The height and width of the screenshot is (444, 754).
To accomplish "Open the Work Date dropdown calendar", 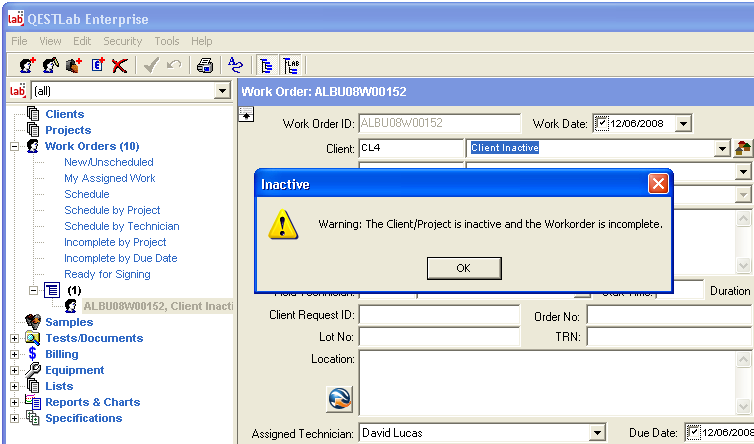I will 683,124.
